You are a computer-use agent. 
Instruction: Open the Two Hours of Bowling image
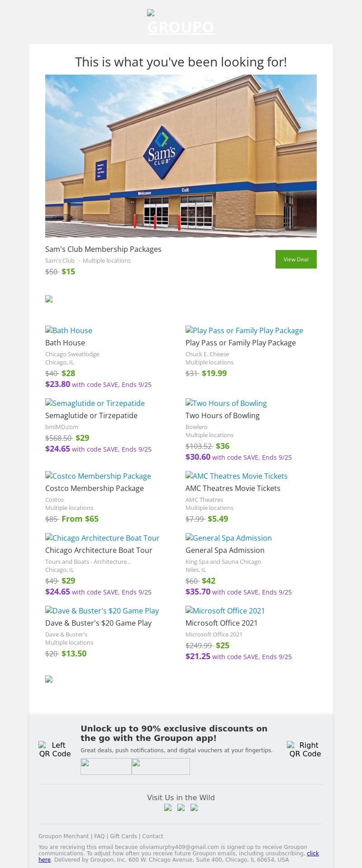226,403
